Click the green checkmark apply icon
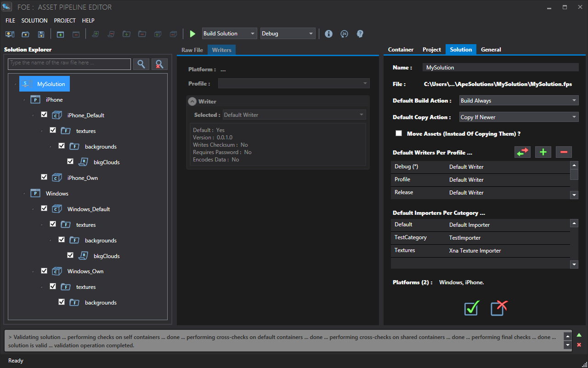 point(471,308)
